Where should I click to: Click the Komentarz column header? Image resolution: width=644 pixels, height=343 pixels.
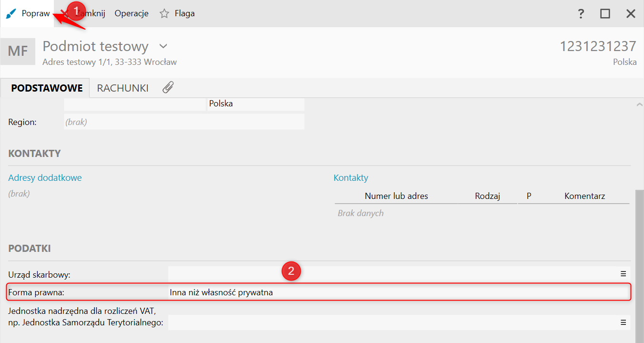coord(584,196)
